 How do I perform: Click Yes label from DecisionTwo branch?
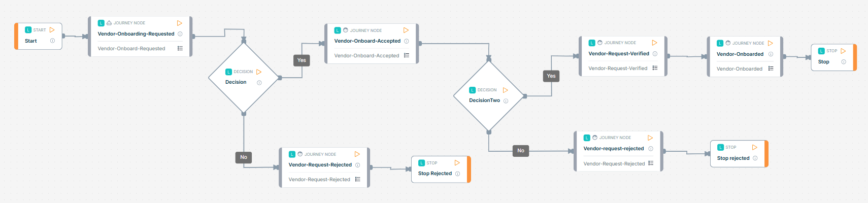pyautogui.click(x=551, y=76)
